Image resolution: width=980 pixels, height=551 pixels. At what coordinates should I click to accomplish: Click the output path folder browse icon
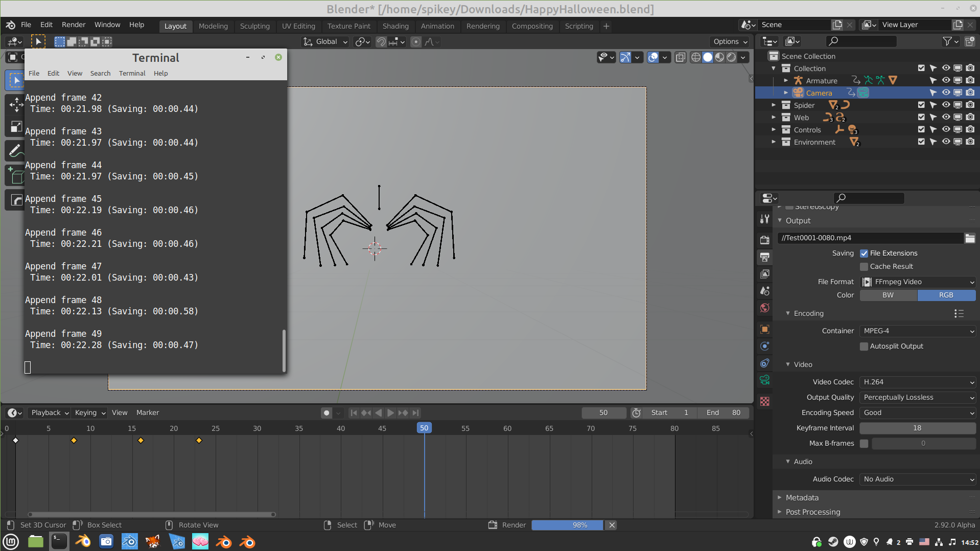coord(970,238)
